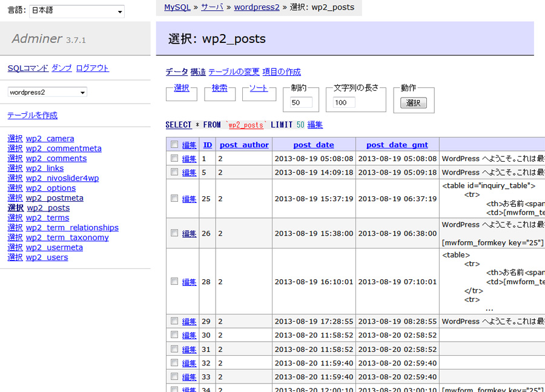Open the language dropdown showing 日本語
Image resolution: width=545 pixels, height=392 pixels.
point(77,12)
